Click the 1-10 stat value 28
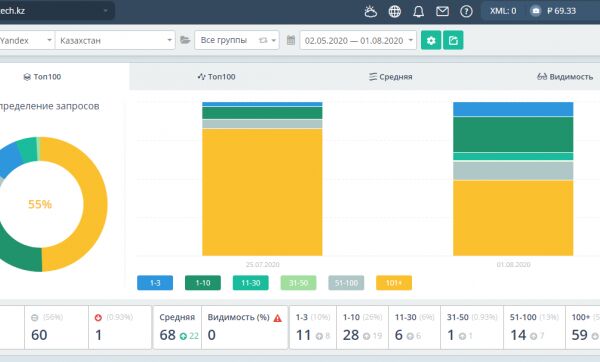 [351, 335]
